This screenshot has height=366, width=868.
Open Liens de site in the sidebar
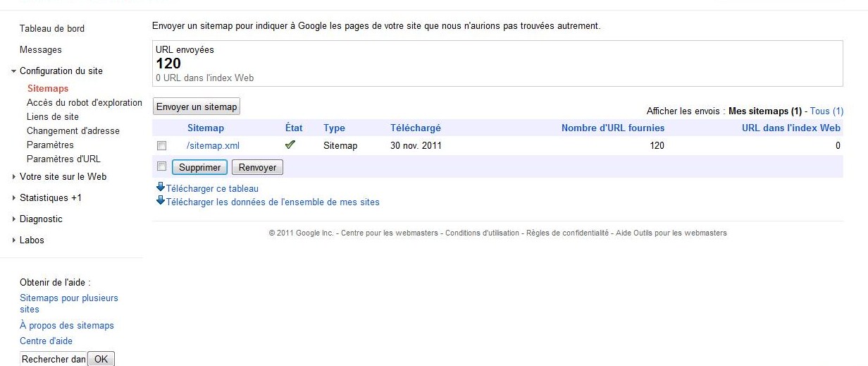point(53,117)
